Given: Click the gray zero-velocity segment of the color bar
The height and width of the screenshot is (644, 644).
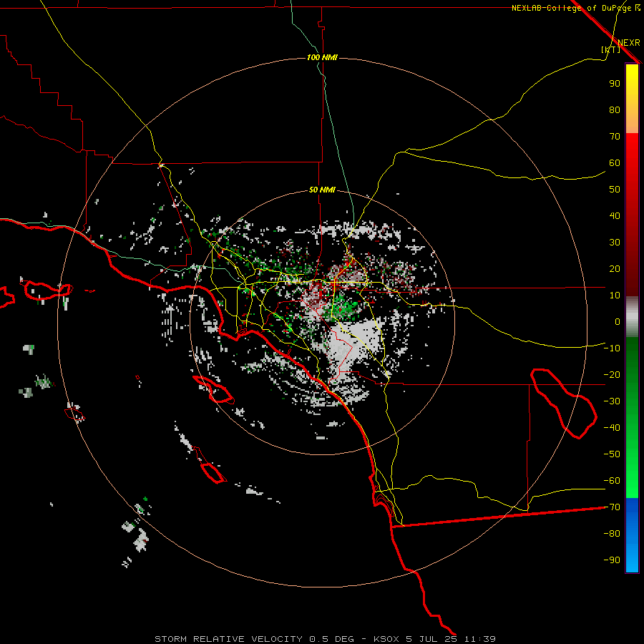Looking at the screenshot, I should click(632, 317).
